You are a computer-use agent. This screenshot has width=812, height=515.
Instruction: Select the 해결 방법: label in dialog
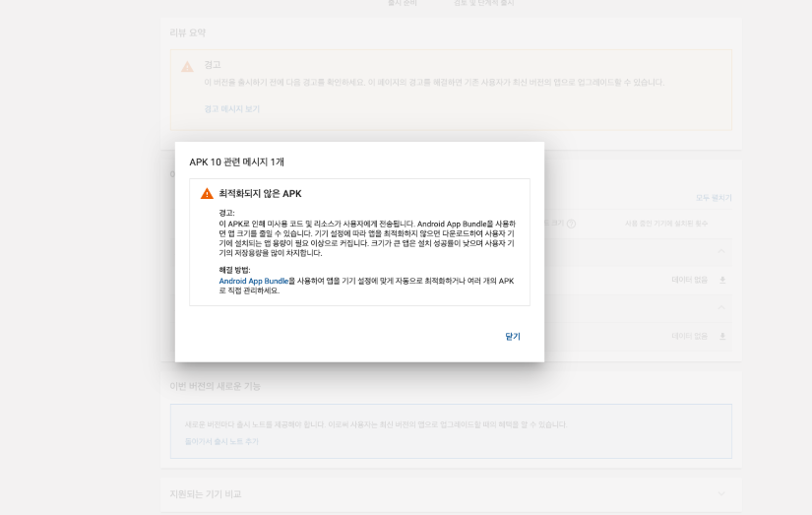[x=234, y=270]
